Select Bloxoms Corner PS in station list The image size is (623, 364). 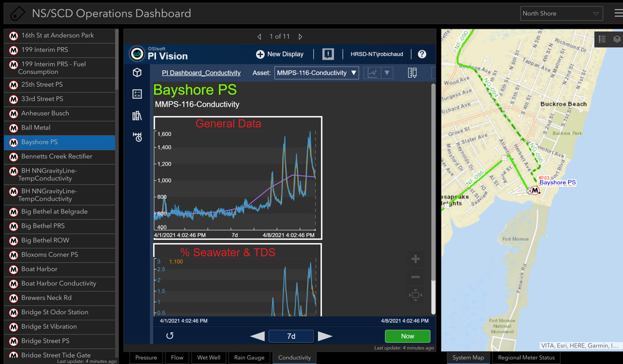60,255
